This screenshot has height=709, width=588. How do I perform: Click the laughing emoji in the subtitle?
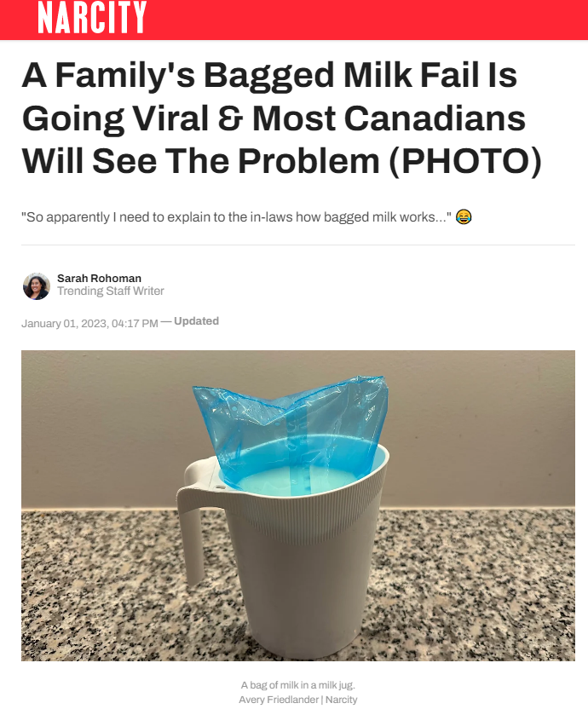click(464, 217)
